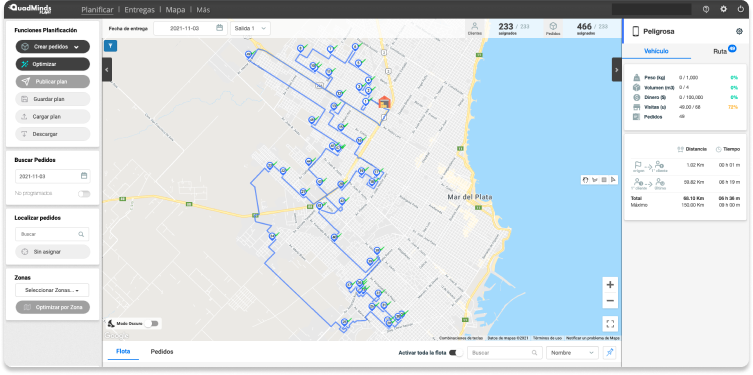Click the Guardar plan button
753x375 pixels.
pos(53,99)
